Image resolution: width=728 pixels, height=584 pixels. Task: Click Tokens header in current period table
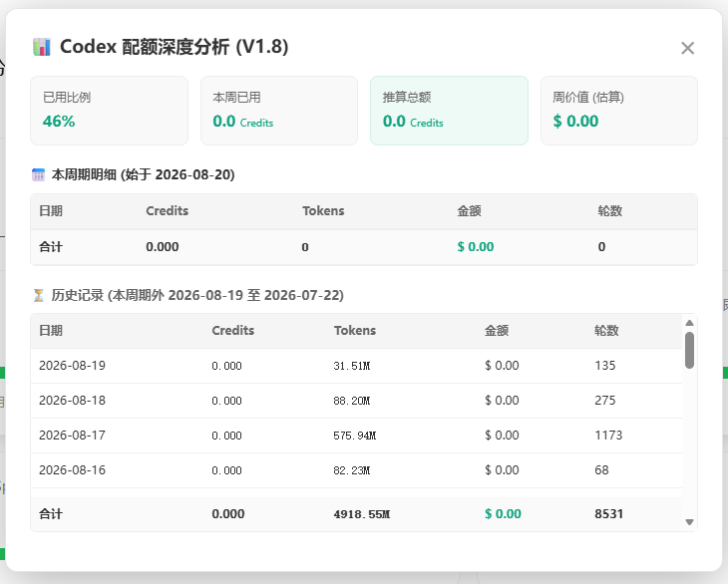(323, 210)
